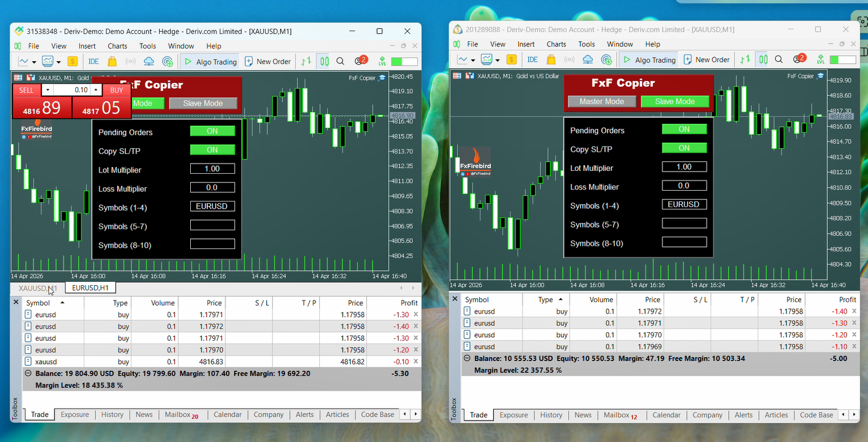Open search magnifier in left window toolbar
868x442 pixels.
[x=340, y=62]
